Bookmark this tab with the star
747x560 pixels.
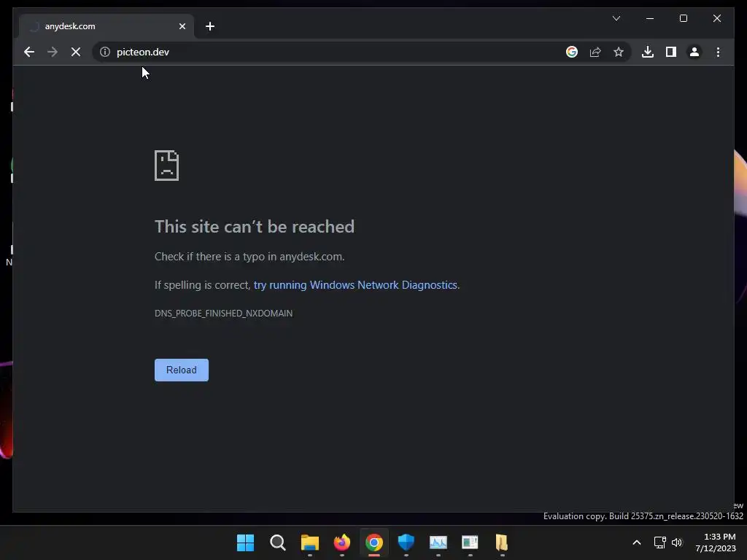619,52
